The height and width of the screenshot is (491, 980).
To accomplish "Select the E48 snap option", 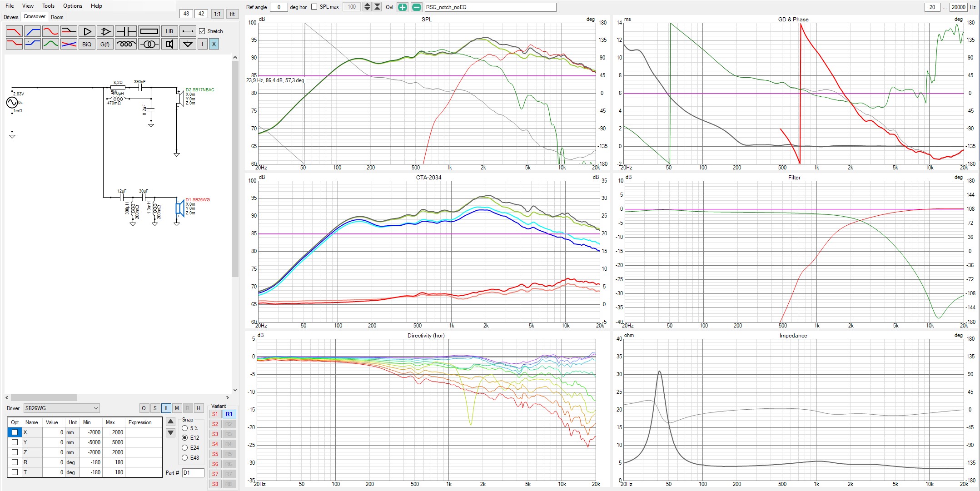I will pyautogui.click(x=185, y=458).
